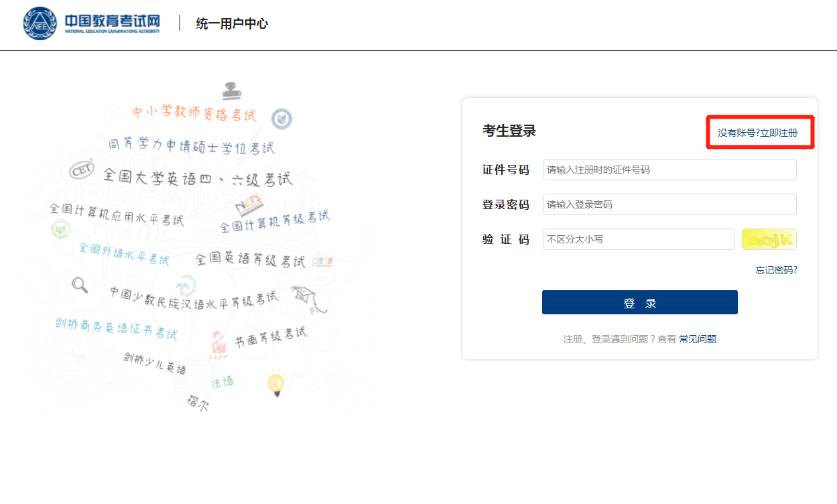Image resolution: width=837 pixels, height=504 pixels.
Task: Click the captcha image to refresh
Action: pyautogui.click(x=769, y=239)
